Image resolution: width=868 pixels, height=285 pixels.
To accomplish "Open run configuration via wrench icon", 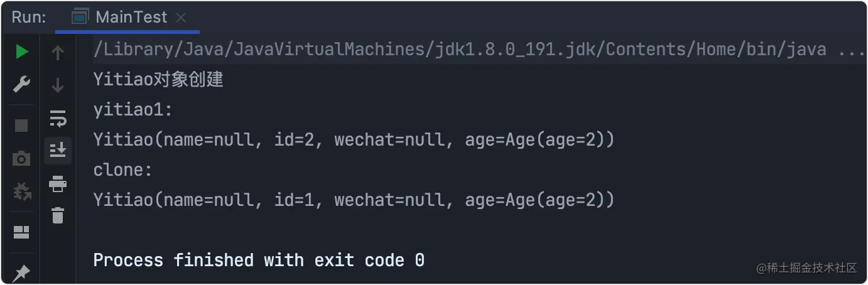I will pyautogui.click(x=22, y=83).
